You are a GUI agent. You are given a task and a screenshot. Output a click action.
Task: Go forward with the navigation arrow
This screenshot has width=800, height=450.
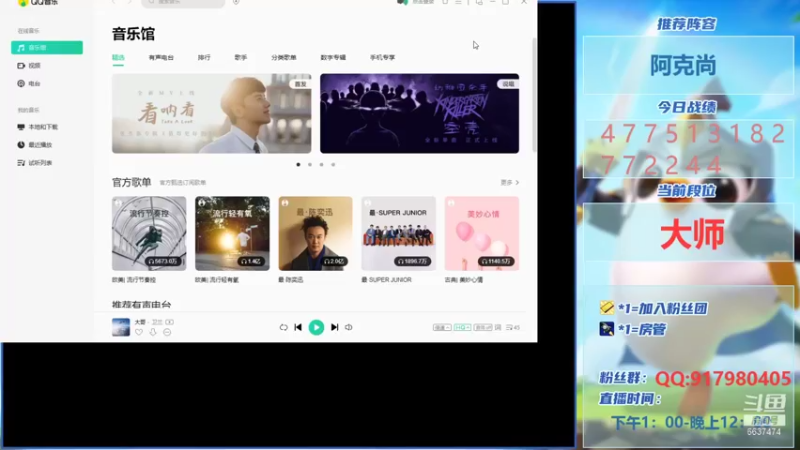(x=130, y=3)
